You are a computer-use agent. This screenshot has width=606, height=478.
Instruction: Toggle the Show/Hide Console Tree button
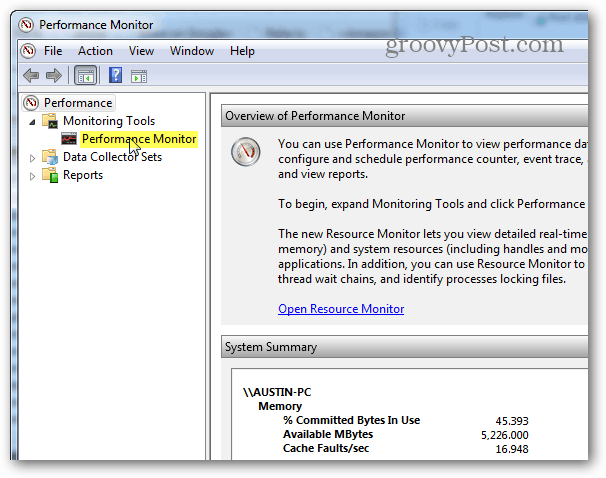(85, 76)
